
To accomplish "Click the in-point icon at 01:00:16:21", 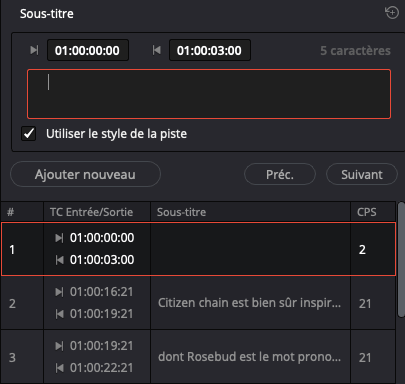I will coord(59,292).
